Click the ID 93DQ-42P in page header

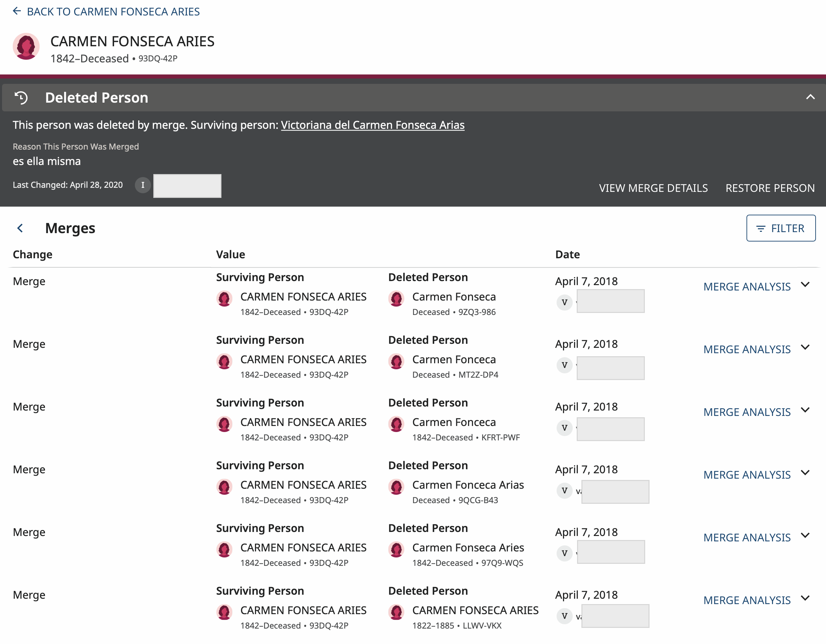(158, 59)
